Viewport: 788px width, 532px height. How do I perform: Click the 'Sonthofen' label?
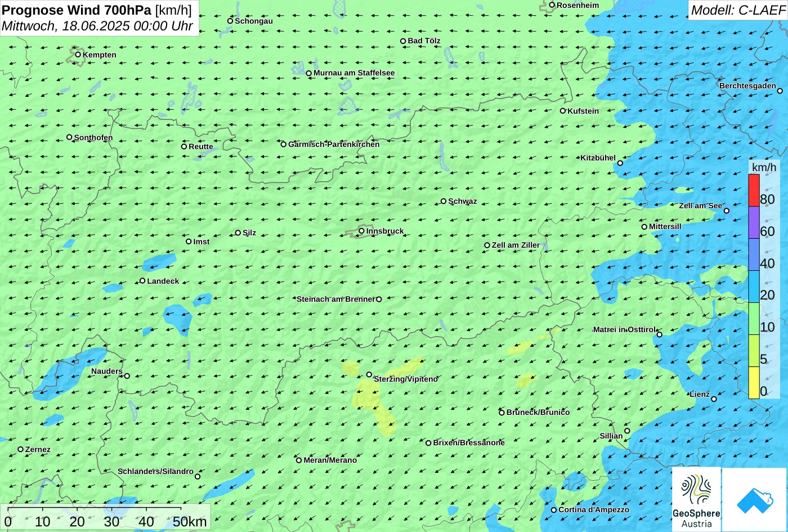pyautogui.click(x=93, y=138)
